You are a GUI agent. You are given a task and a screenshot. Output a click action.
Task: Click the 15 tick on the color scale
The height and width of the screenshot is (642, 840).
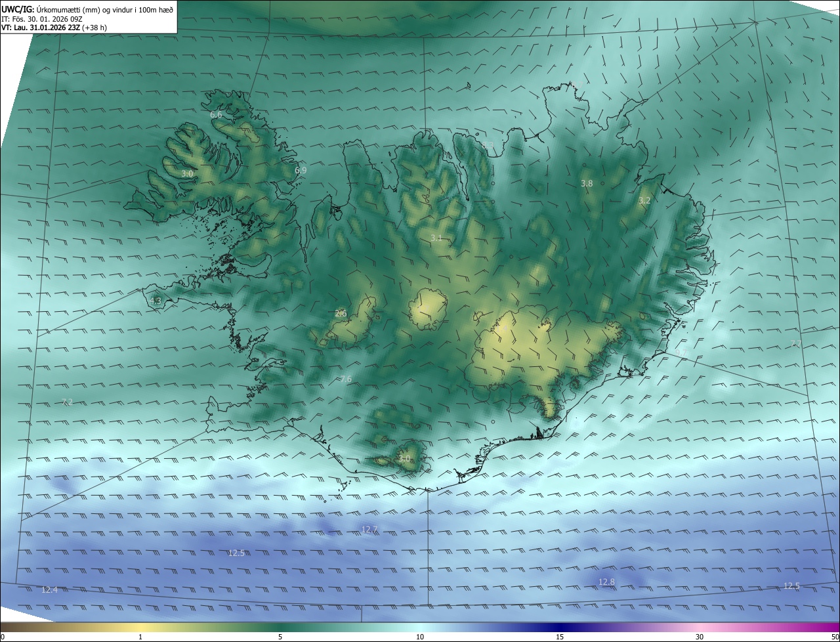pyautogui.click(x=560, y=637)
